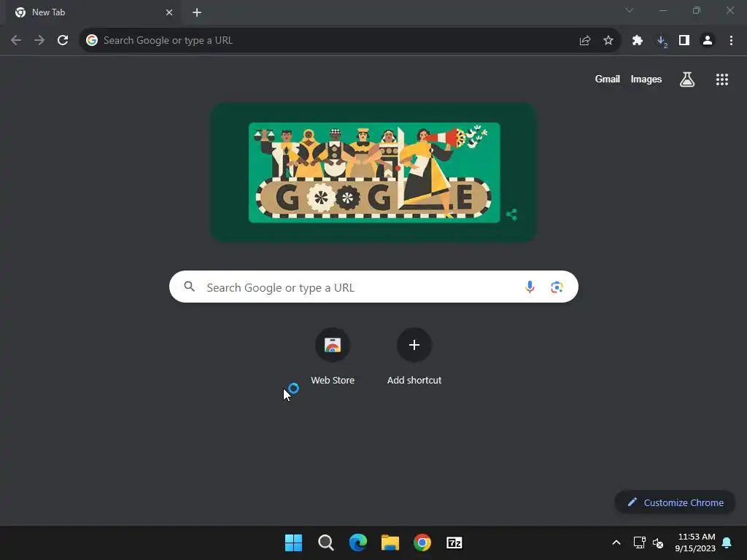Open the tab search chevron
Image resolution: width=747 pixels, height=560 pixels.
pyautogui.click(x=630, y=10)
